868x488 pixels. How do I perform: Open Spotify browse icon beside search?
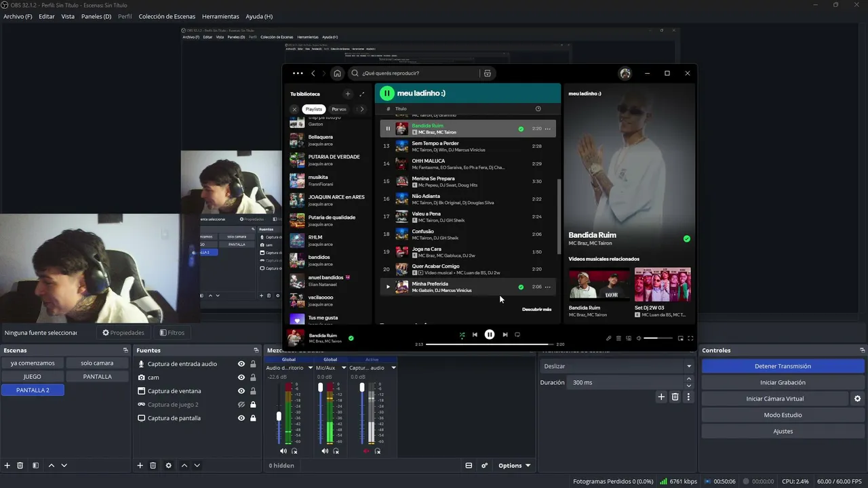coord(487,73)
